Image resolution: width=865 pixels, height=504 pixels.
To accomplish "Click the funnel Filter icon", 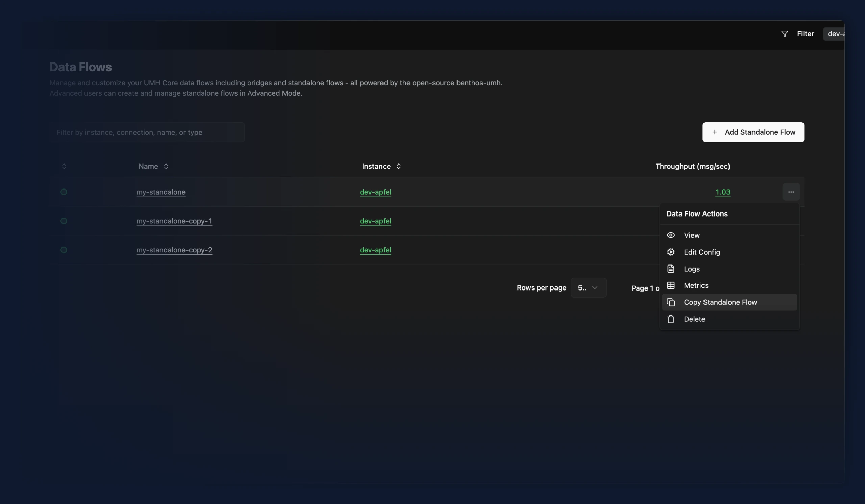I will click(x=784, y=34).
